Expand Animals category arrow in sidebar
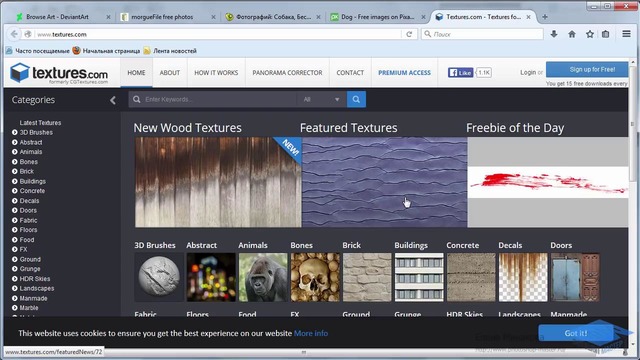The width and height of the screenshot is (640, 360). (15, 152)
